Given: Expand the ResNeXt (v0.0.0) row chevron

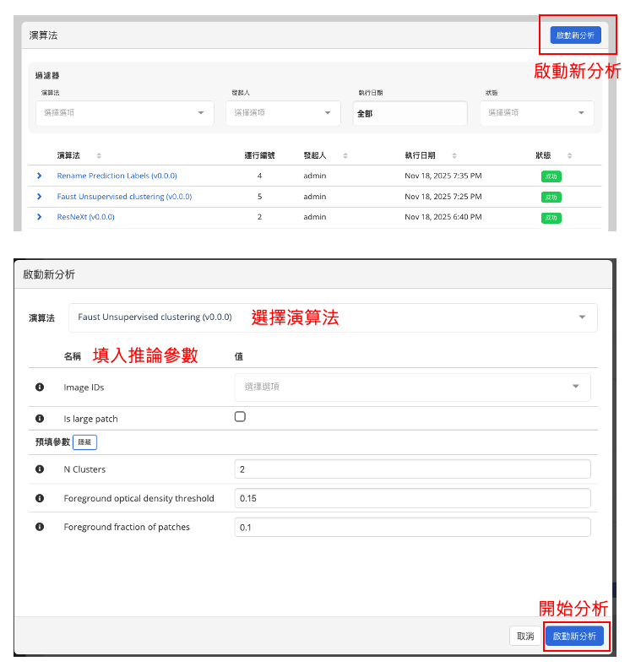Looking at the screenshot, I should (39, 217).
